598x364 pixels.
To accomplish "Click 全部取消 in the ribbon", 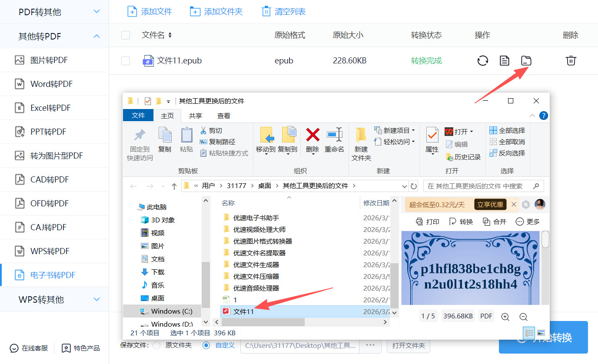I will pyautogui.click(x=507, y=142).
